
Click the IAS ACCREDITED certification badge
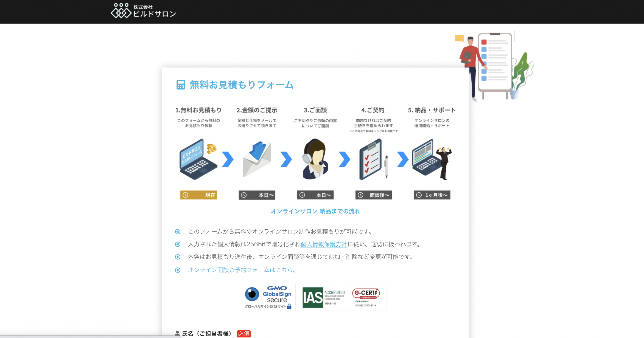(321, 297)
